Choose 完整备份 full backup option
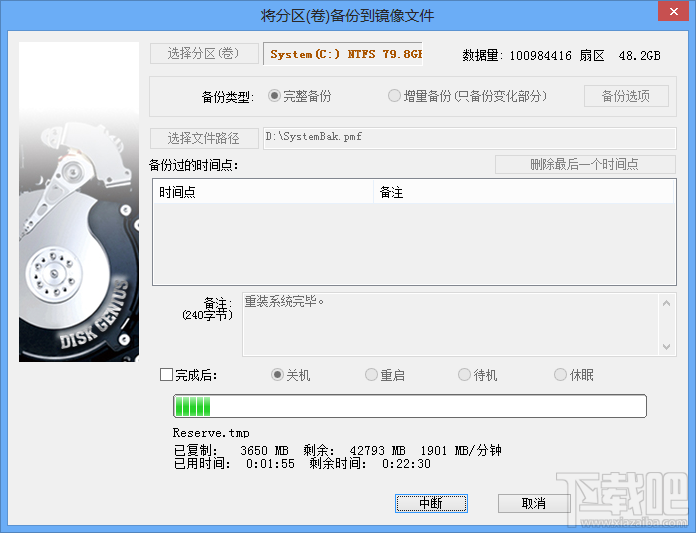The width and height of the screenshot is (696, 533). point(300,96)
